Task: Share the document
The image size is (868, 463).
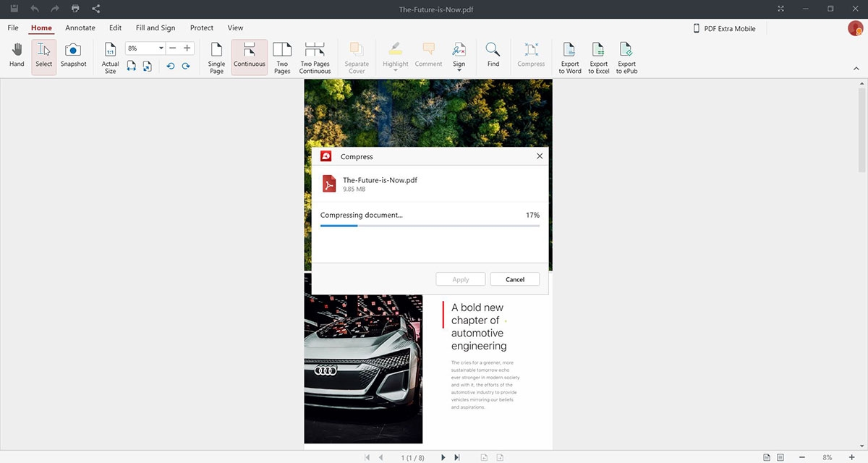Action: tap(96, 9)
